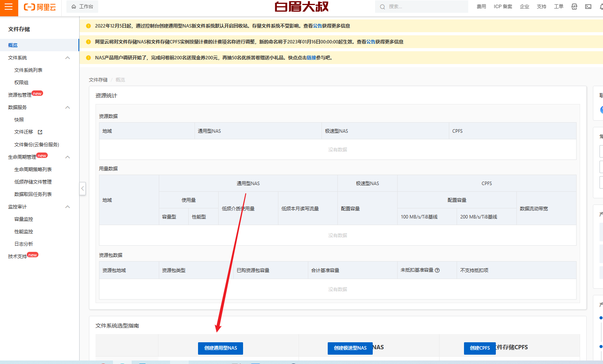
Task: Open the 企业 menu
Action: (x=525, y=7)
